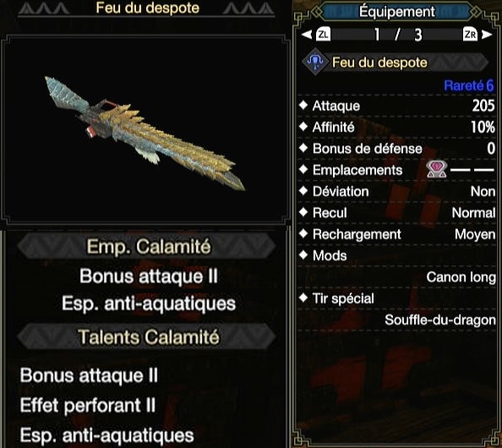502x448 pixels.
Task: Select the Rechargement Moyen stat row
Action: point(397,234)
